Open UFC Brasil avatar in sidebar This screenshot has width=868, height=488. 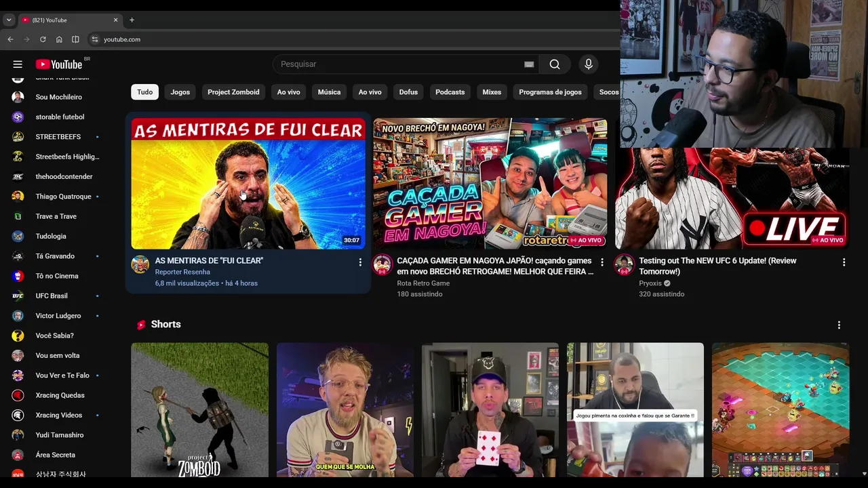click(x=18, y=296)
